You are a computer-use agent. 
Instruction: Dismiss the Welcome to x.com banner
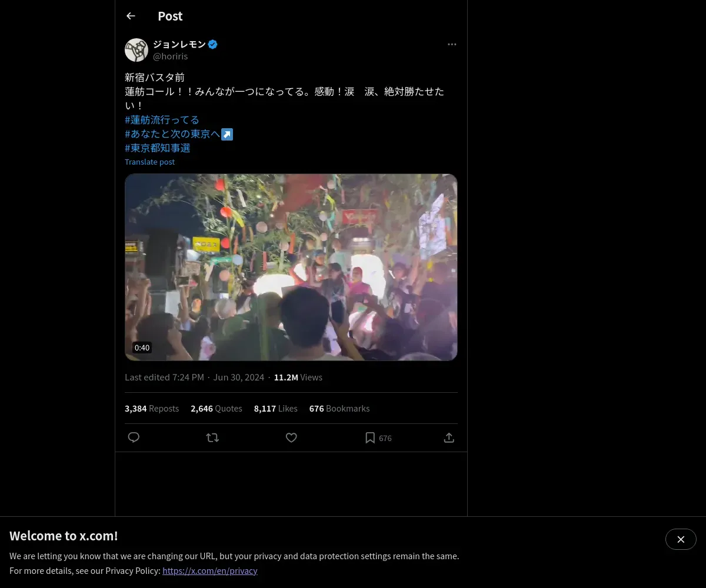pyautogui.click(x=681, y=539)
